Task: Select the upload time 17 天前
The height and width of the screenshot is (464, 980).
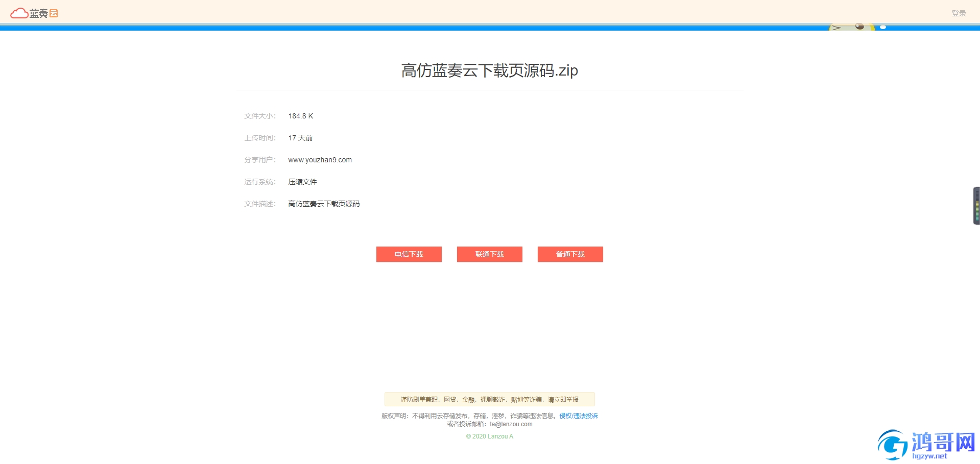Action: click(x=300, y=138)
